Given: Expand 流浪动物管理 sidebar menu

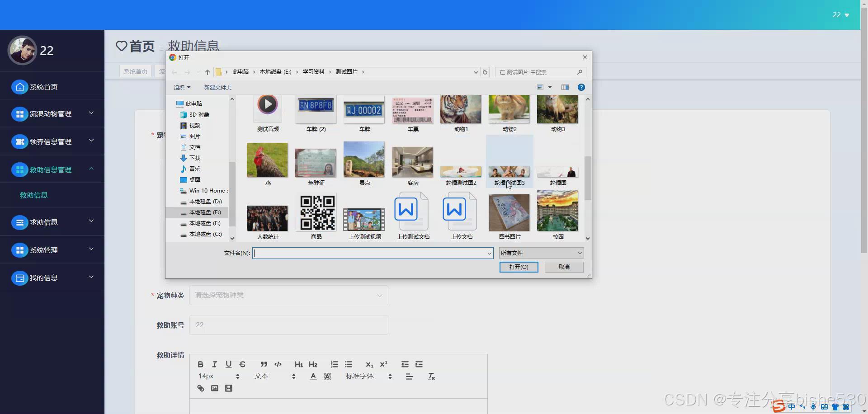Looking at the screenshot, I should [x=52, y=113].
